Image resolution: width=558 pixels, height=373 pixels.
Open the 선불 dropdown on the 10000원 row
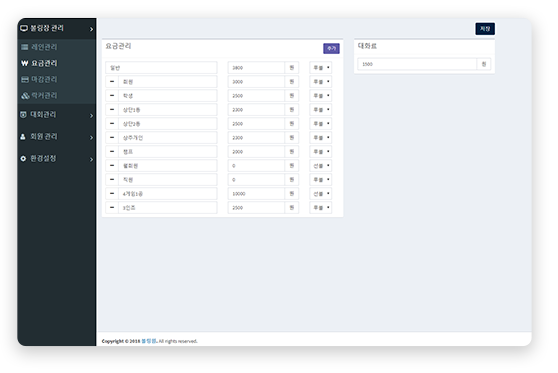click(321, 194)
